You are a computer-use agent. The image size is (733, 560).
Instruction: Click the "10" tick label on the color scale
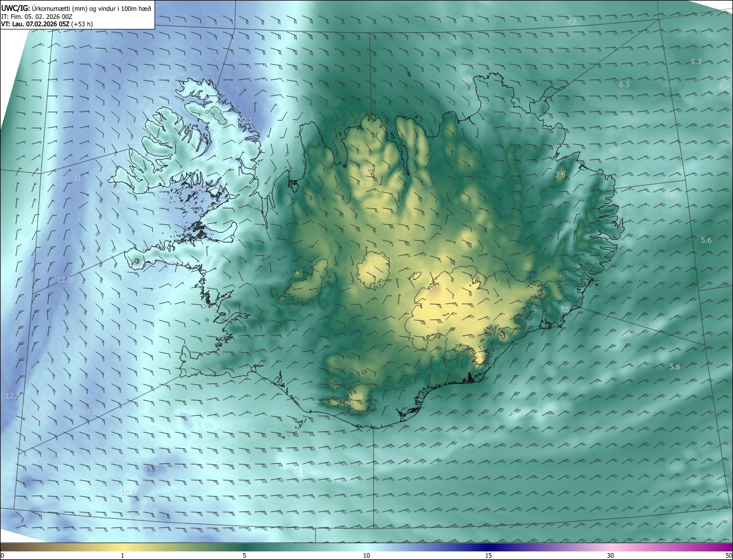[366, 555]
